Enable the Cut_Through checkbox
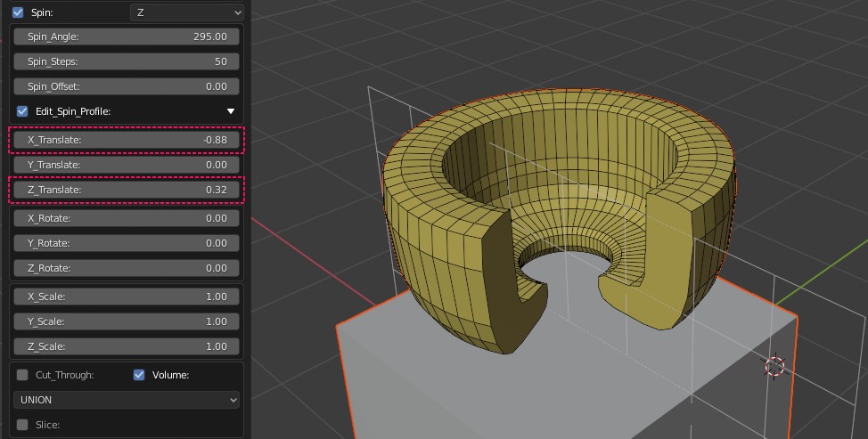868x439 pixels. 23,375
